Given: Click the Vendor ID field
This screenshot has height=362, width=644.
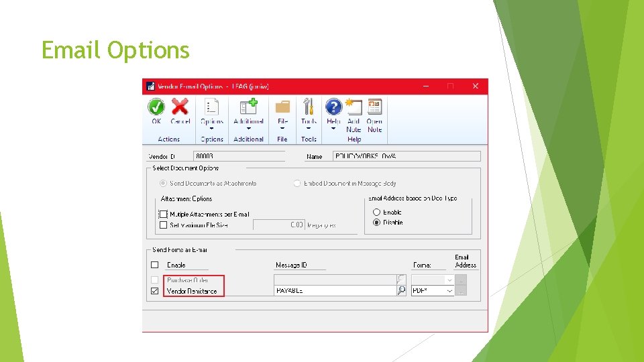Looking at the screenshot, I should [239, 156].
